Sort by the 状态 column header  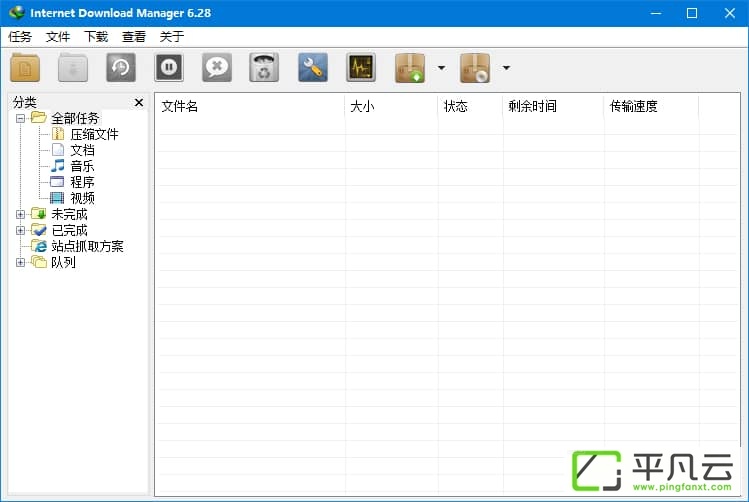click(470, 106)
